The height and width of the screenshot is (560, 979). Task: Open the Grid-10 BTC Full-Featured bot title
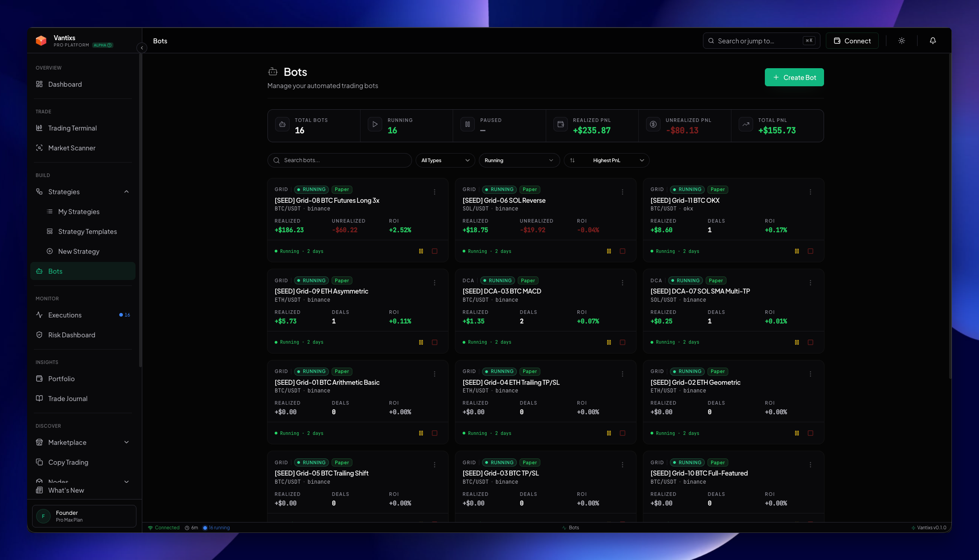coord(699,473)
